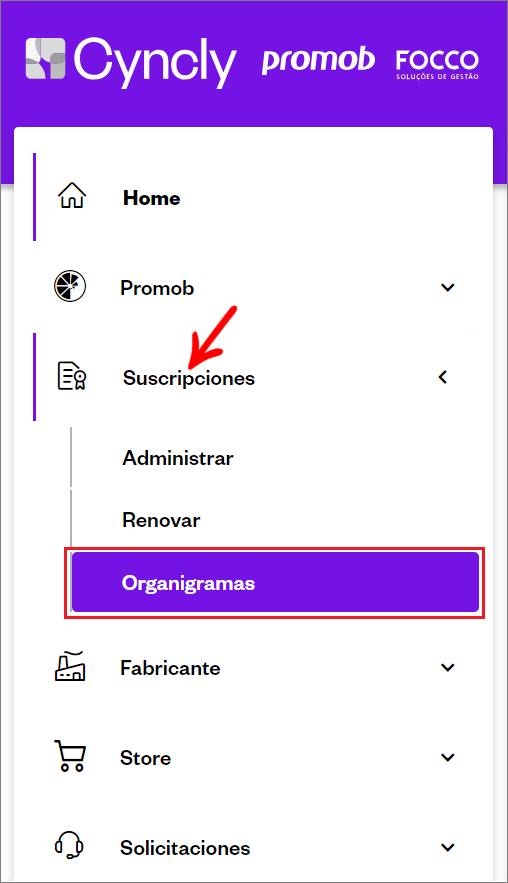Screen dimensions: 508x883
Task: Click the Suscripciones certificate icon
Action: coord(72,376)
